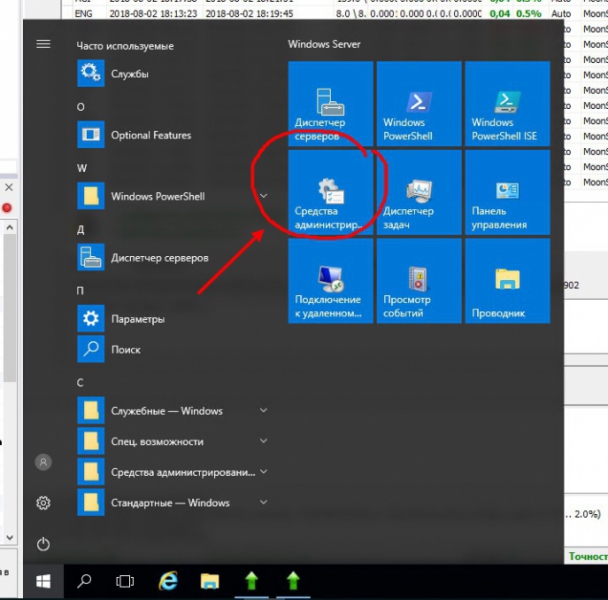Image resolution: width=608 pixels, height=600 pixels.
Task: Open the Подключение к удаленному tile
Action: pyautogui.click(x=330, y=281)
